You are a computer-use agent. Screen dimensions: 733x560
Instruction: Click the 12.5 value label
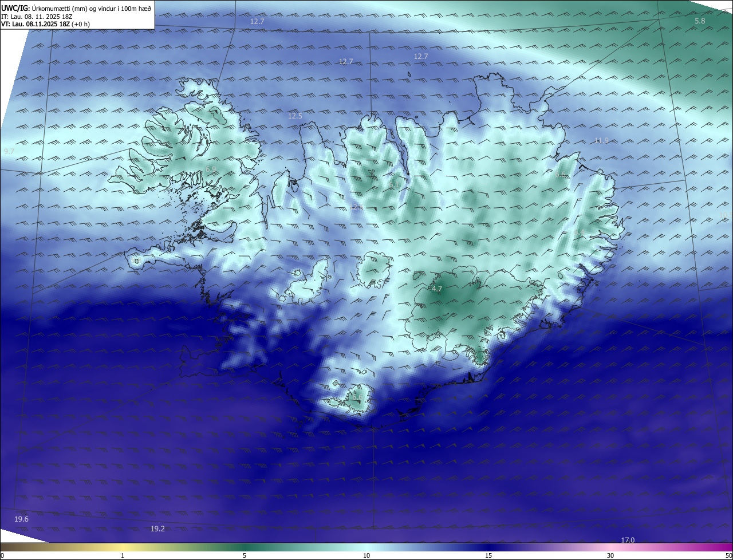(295, 116)
